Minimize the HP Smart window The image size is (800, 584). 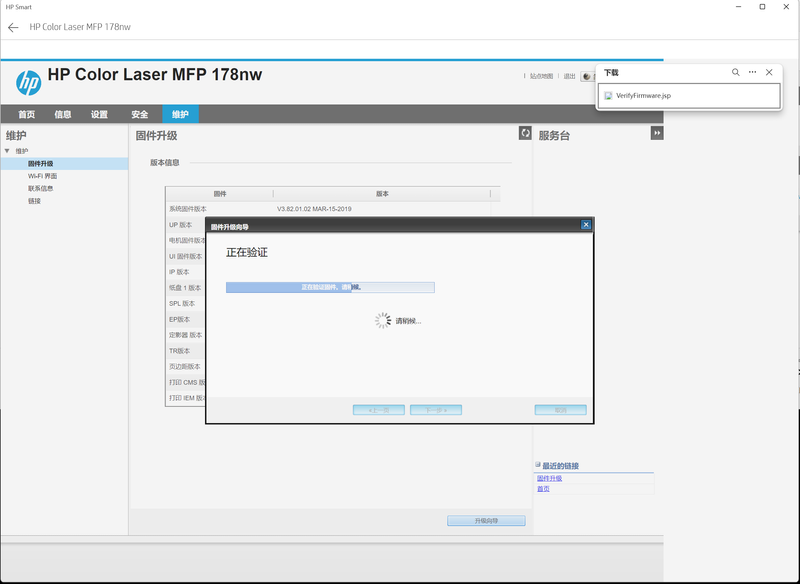click(739, 7)
